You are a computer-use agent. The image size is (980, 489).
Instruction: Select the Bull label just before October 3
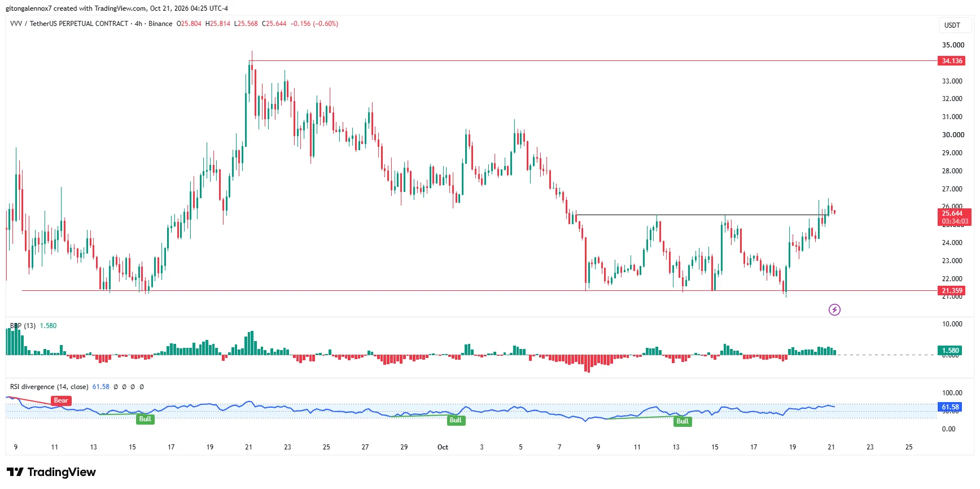coord(456,420)
